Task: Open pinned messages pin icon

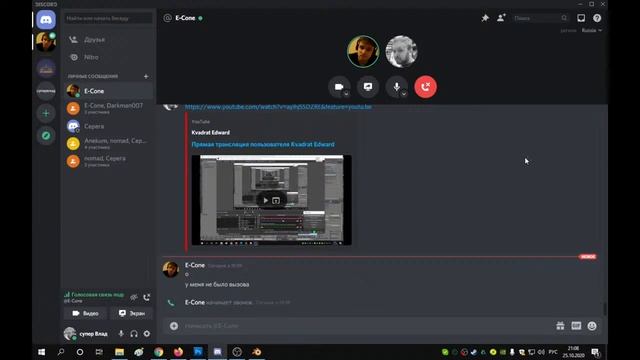Action: pyautogui.click(x=485, y=18)
